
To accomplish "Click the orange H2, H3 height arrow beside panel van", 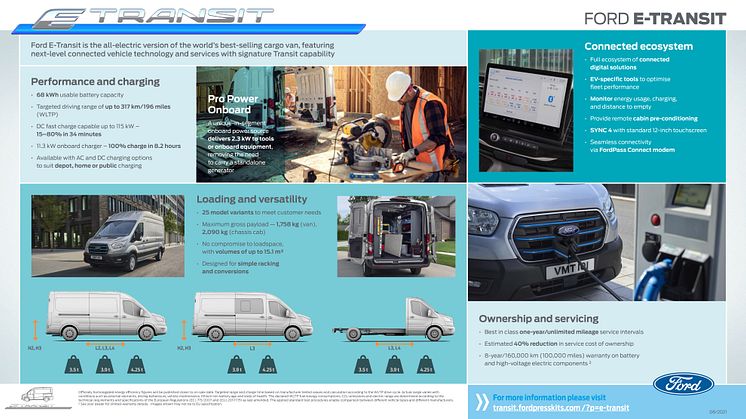I will coord(35,330).
